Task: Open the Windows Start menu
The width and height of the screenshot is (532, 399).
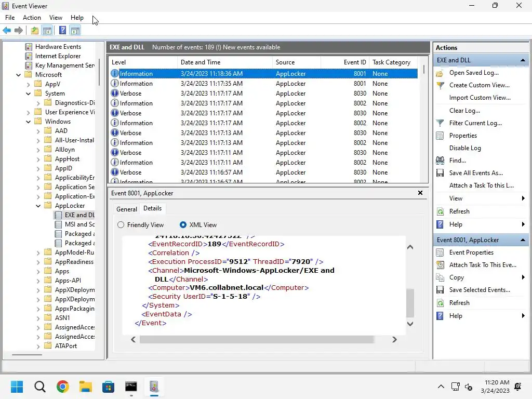Action: coord(17,387)
